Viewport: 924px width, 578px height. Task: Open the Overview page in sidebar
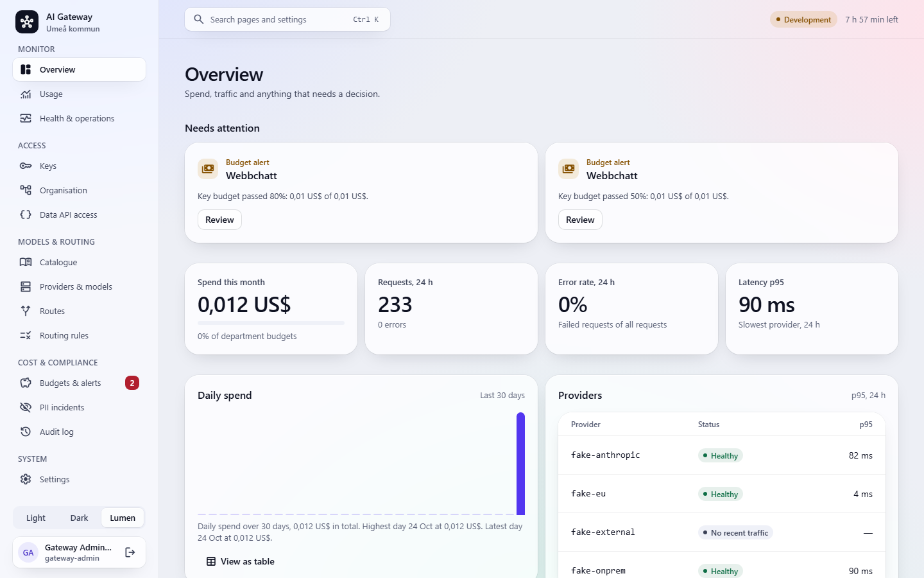click(x=80, y=69)
